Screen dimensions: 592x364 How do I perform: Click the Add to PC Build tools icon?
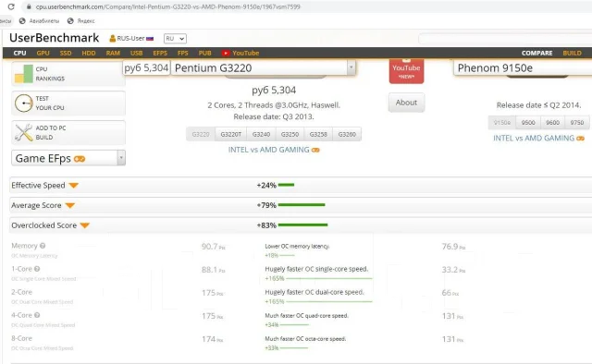coord(24,132)
